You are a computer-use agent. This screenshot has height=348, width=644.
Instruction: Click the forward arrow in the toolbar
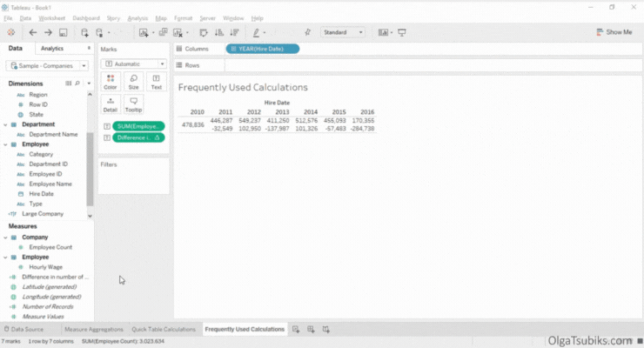[x=46, y=32]
